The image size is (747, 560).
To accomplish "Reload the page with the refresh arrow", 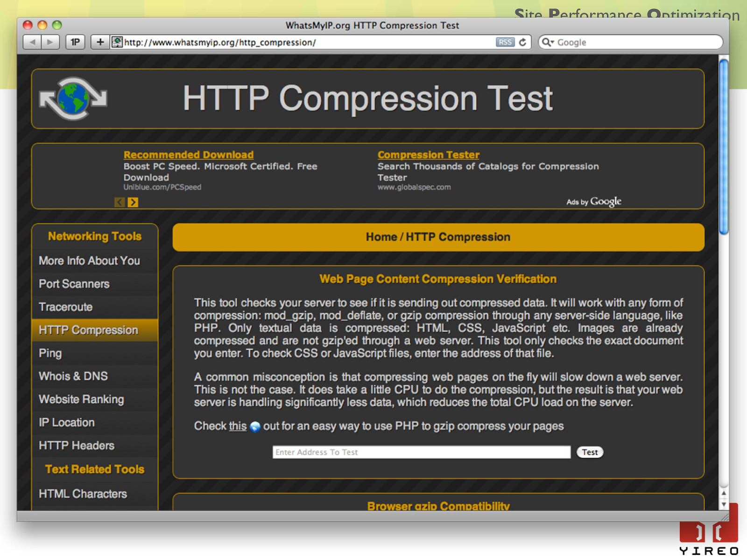I will coord(523,42).
